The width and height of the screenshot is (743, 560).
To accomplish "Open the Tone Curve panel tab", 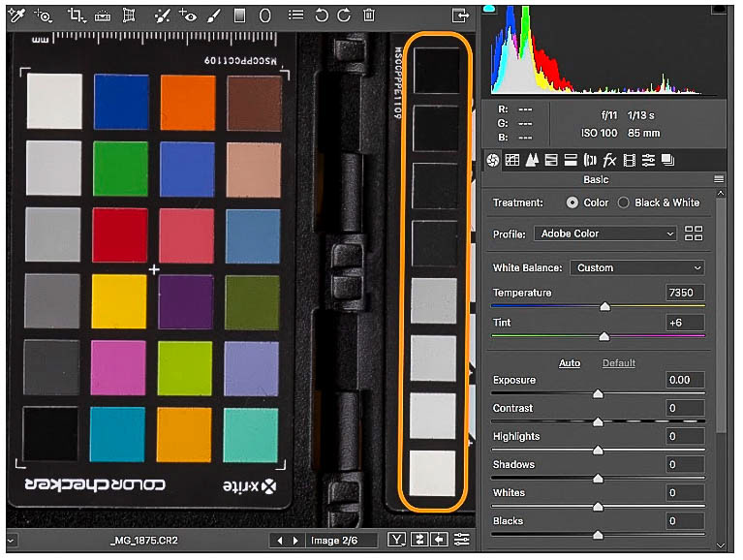I will pyautogui.click(x=512, y=161).
